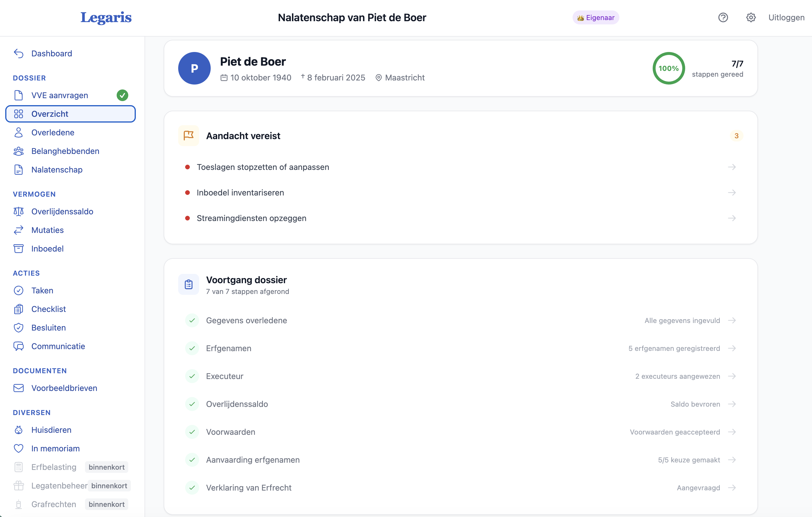Select the Mutaties arrows icon
Screen dimensions: 812x517
19,230
